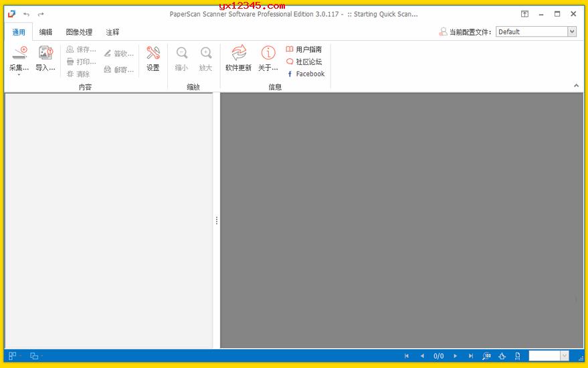Click the zoom level input field

545,355
